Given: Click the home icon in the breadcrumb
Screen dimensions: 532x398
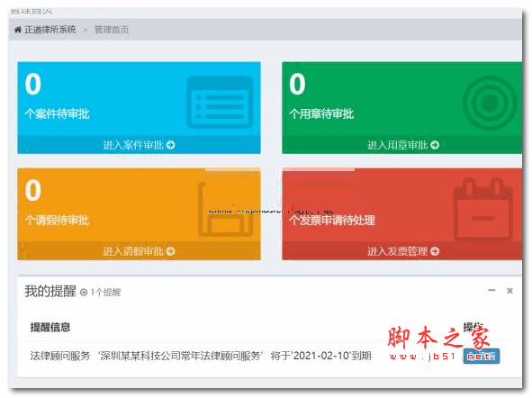Looking at the screenshot, I should pyautogui.click(x=18, y=30).
